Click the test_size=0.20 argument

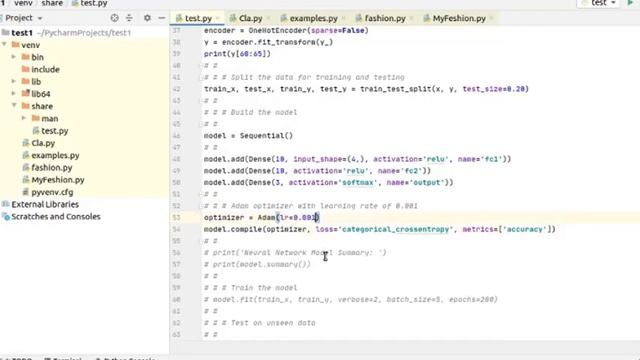point(493,89)
